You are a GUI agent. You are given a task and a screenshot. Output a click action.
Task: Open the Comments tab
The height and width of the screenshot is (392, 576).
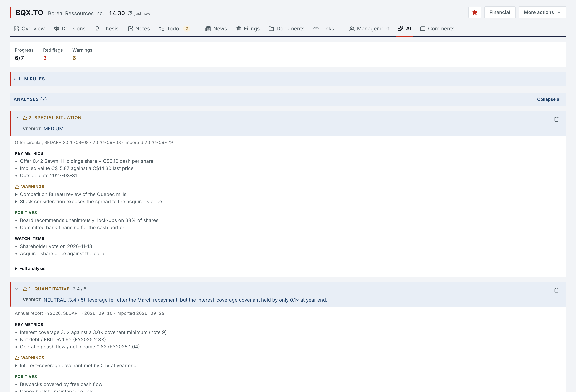click(x=437, y=28)
